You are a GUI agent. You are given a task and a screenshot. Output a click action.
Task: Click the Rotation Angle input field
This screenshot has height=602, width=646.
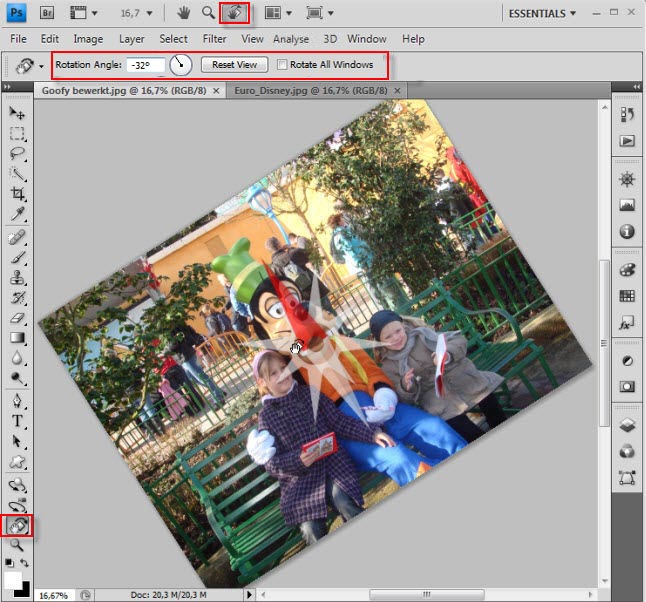click(146, 65)
